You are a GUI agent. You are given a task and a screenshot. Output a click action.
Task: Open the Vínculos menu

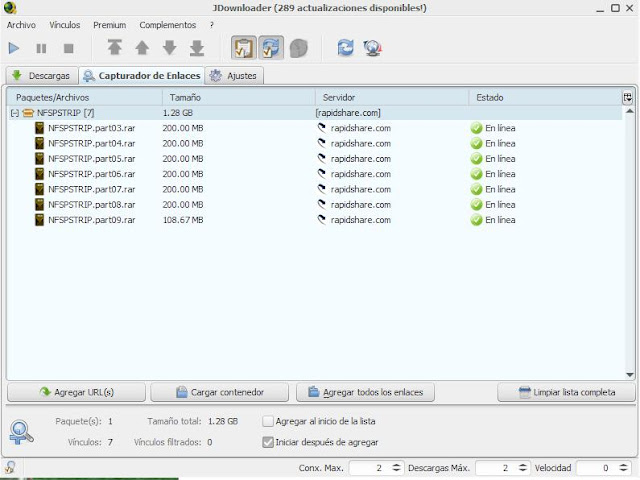pos(64,25)
